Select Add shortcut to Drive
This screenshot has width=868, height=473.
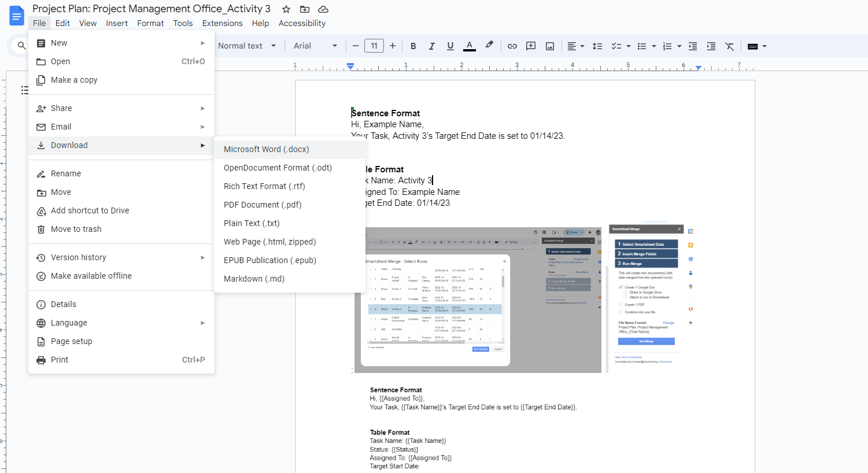(121, 210)
